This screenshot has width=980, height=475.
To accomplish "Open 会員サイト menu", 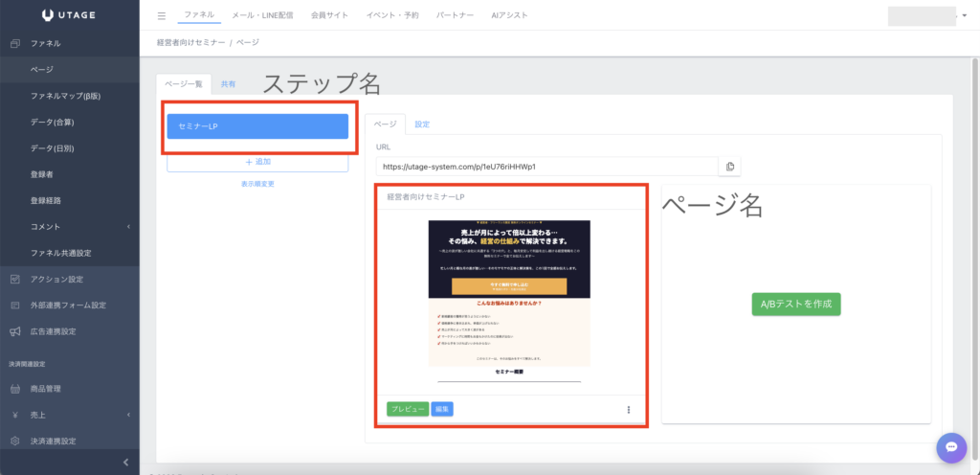I will click(x=329, y=15).
